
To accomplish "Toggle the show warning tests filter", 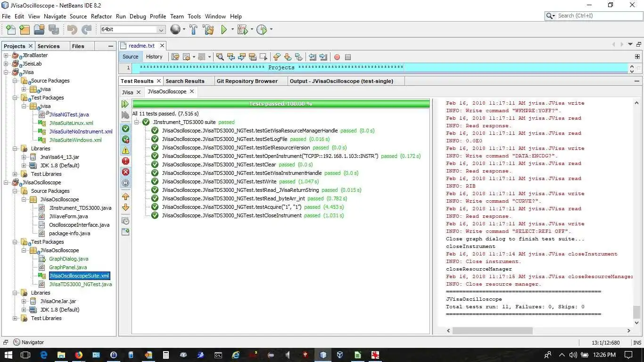I will 125,150.
